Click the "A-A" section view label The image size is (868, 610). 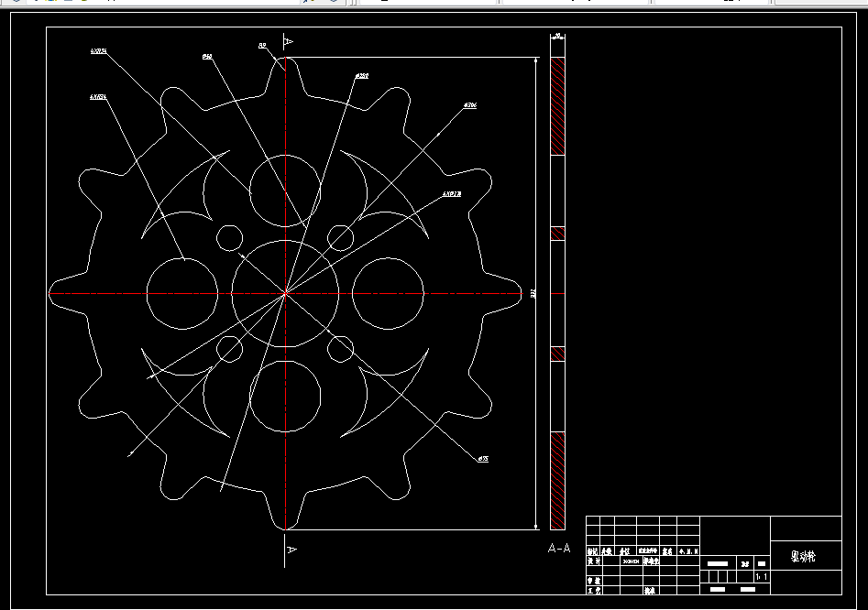(558, 548)
